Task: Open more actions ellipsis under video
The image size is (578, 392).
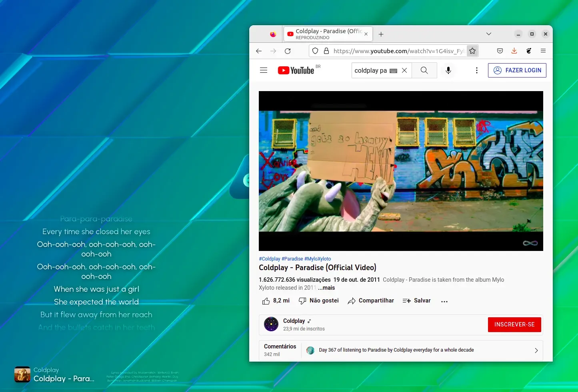Action: (444, 301)
